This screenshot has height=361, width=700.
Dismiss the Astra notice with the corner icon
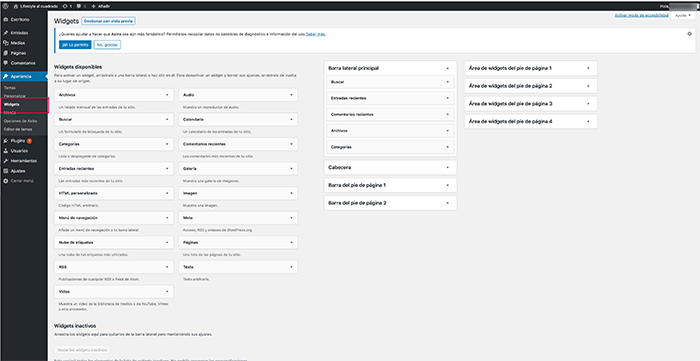coord(689,33)
